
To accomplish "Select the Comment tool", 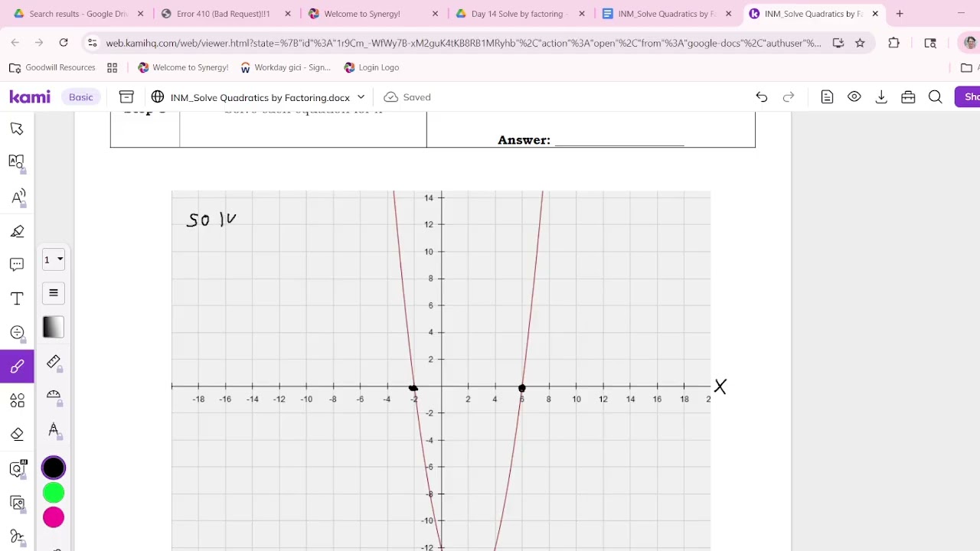I will coord(17,264).
